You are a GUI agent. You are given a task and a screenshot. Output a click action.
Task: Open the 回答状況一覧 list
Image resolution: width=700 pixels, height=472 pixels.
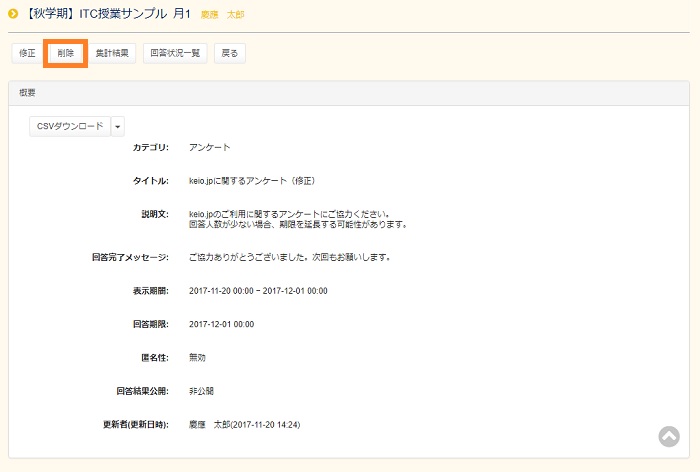pos(175,53)
